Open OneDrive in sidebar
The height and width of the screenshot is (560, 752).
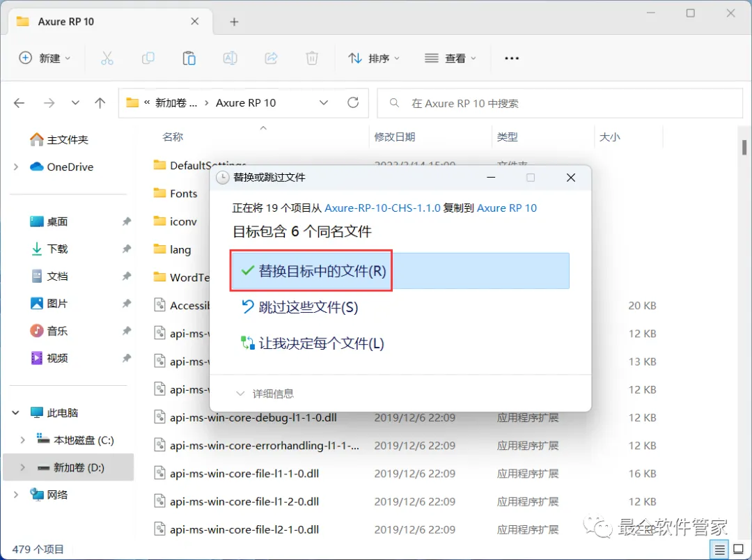click(x=70, y=167)
